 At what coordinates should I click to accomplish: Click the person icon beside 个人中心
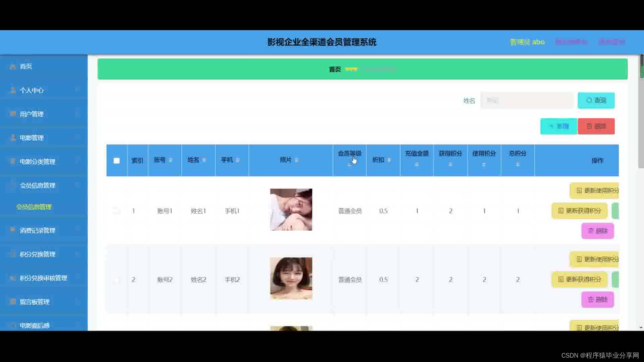point(13,90)
